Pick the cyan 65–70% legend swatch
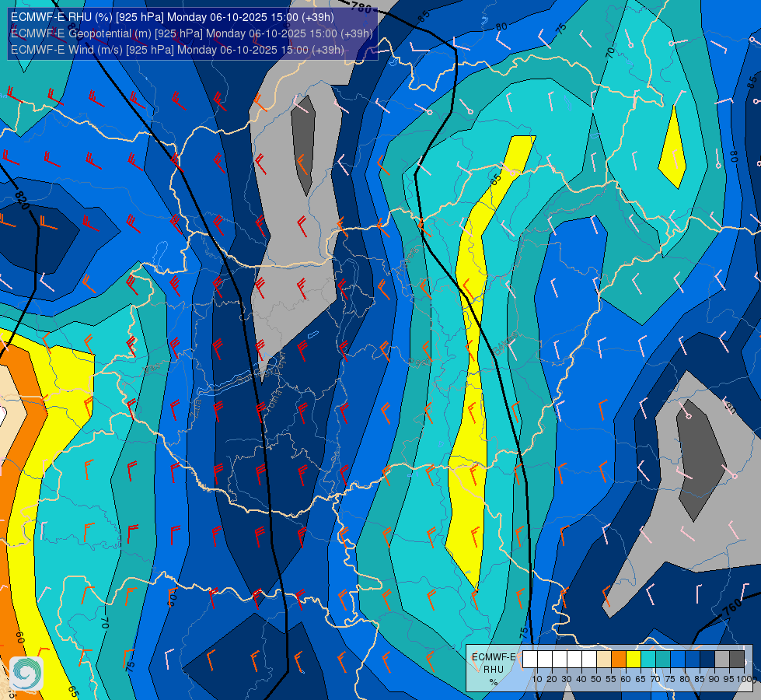The width and height of the screenshot is (761, 700). [648, 660]
